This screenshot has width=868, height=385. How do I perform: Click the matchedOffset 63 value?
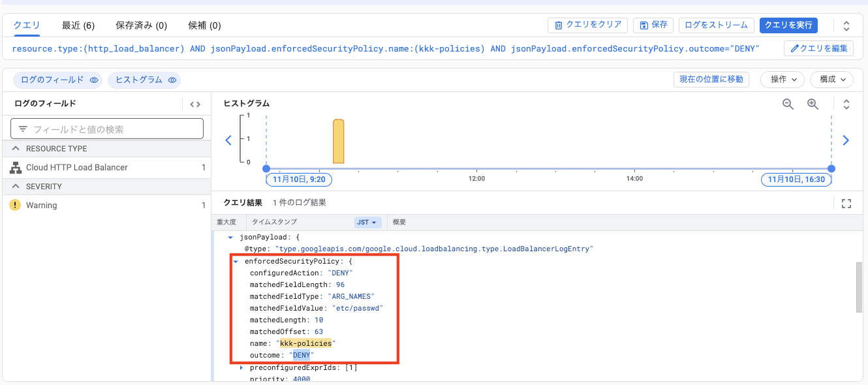(318, 331)
